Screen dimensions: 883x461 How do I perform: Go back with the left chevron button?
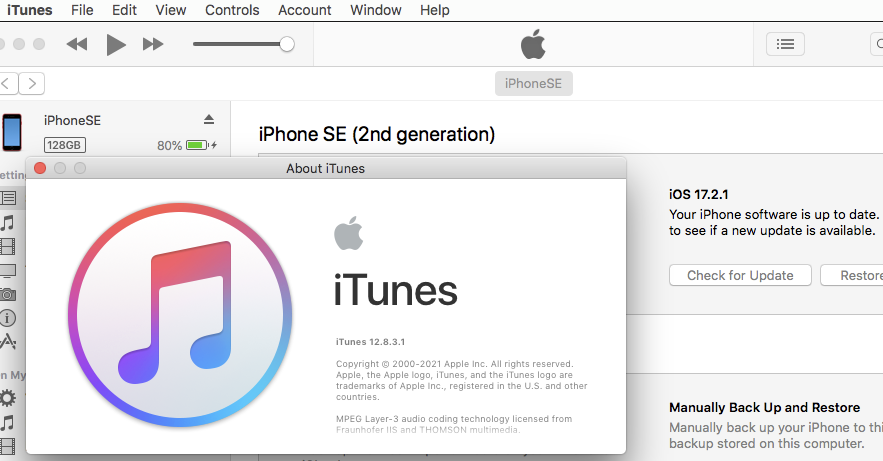click(8, 84)
